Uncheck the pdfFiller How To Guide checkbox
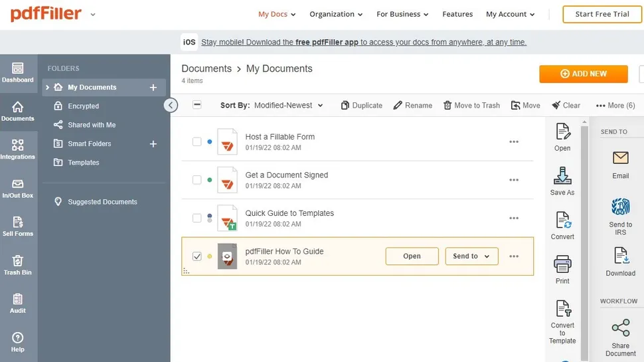The image size is (644, 362). pos(197,256)
